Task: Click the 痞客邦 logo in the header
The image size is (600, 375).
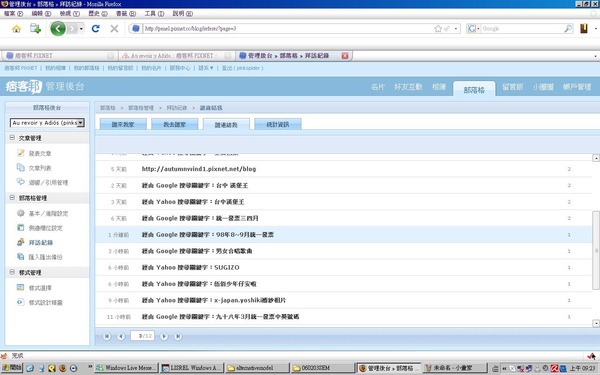Action: tap(23, 87)
